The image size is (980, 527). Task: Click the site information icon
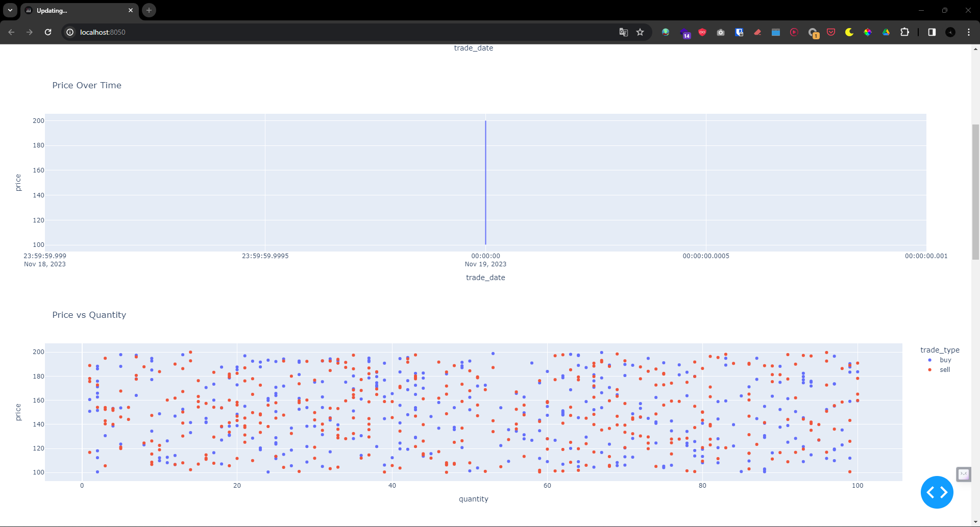click(x=70, y=32)
